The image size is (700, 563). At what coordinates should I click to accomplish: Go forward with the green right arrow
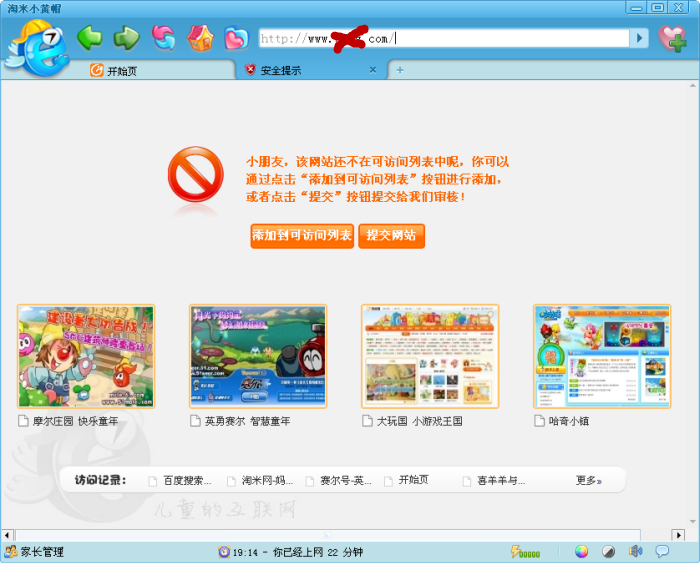127,38
